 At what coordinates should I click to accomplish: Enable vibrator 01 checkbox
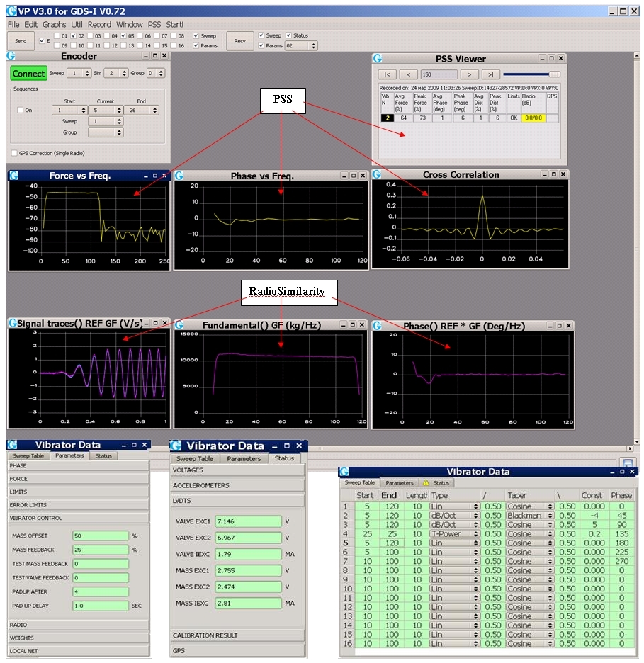[57, 36]
